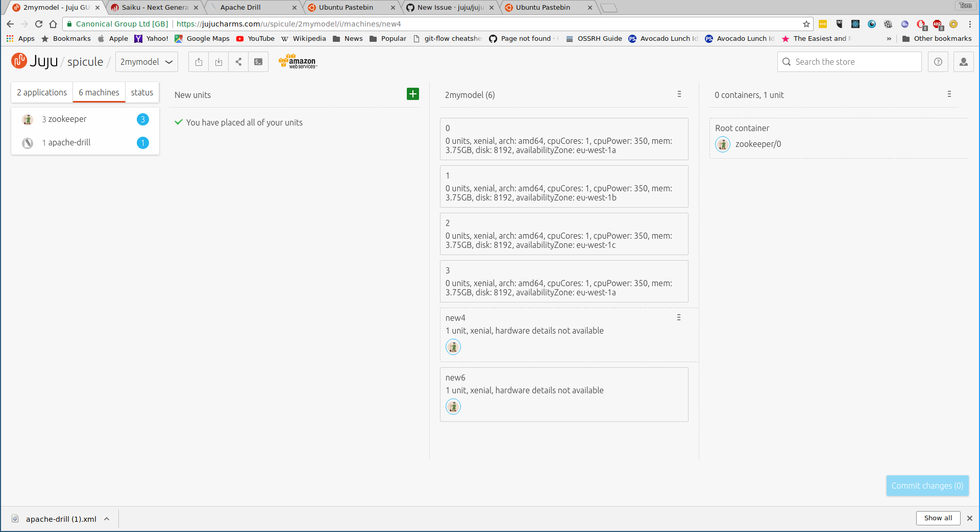Image resolution: width=980 pixels, height=532 pixels.
Task: Click the spicule profile link
Action: (85, 62)
